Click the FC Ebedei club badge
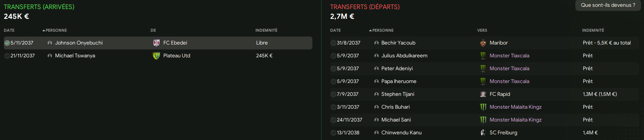The height and width of the screenshot is (140, 644). (156, 43)
